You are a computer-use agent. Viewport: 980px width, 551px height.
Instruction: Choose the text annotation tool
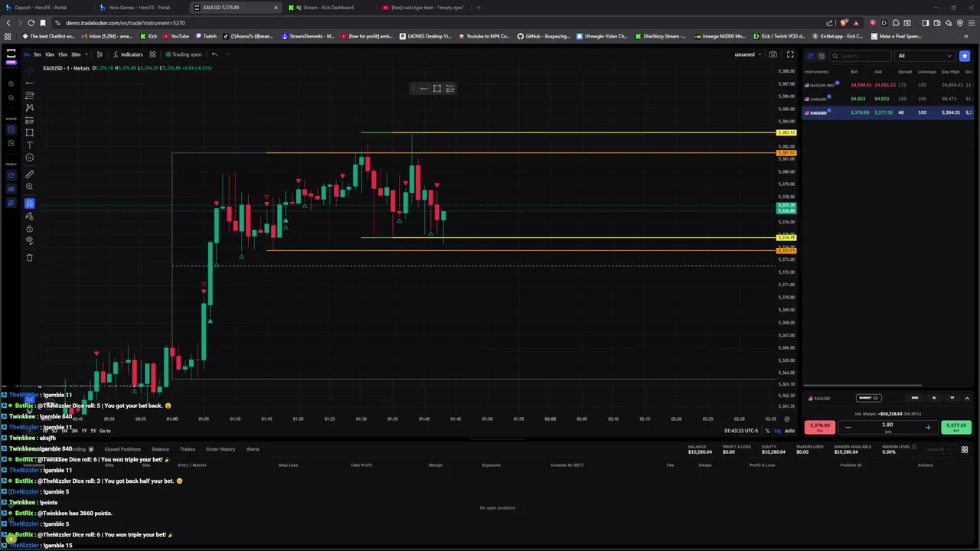30,145
